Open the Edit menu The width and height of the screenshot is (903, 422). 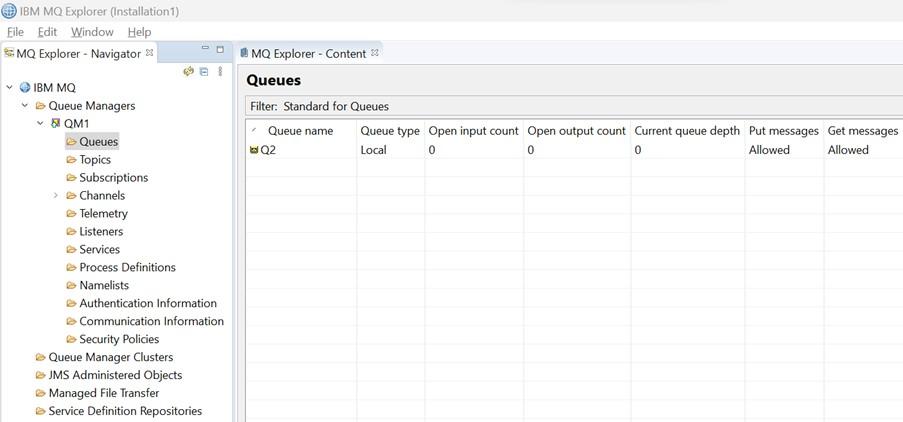point(47,32)
